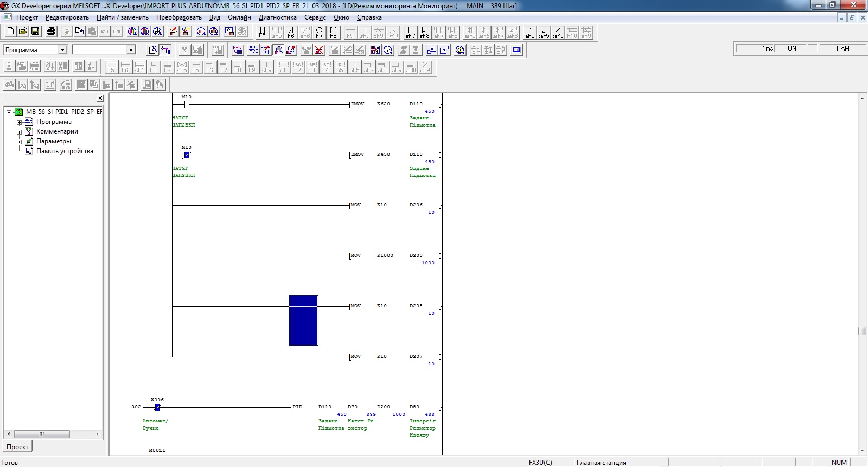Expand the Комментарии tree node
Viewport: 868px width, 467px height.
pyautogui.click(x=20, y=132)
